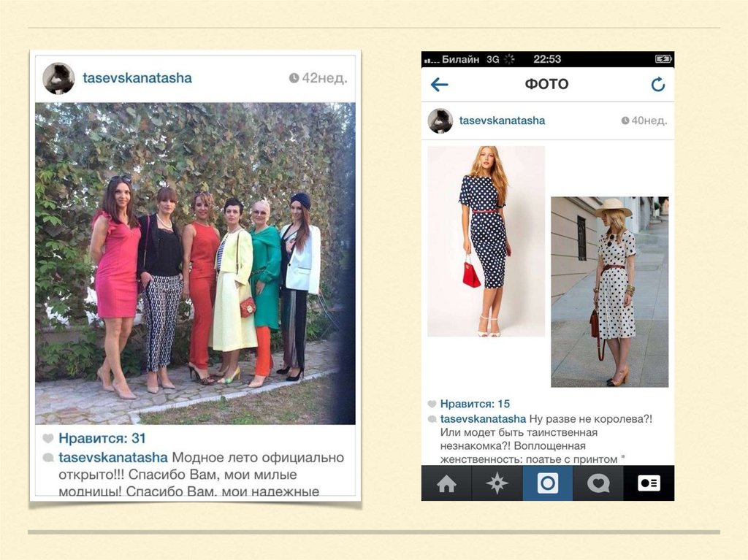Open the activity speech-bubble heart tab
The height and width of the screenshot is (560, 748).
click(598, 483)
